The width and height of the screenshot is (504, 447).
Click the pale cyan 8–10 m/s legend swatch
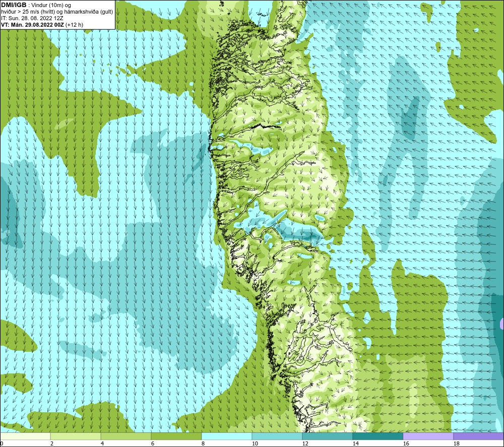(227, 436)
